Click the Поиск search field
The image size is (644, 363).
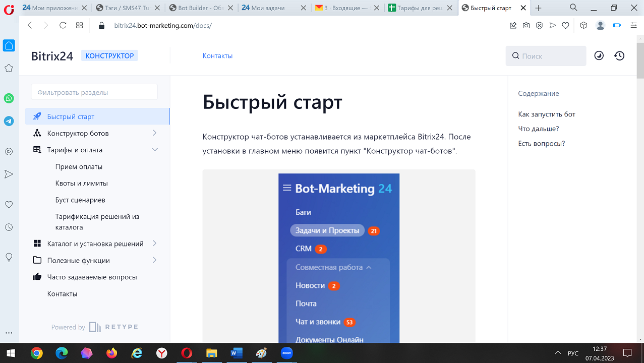coord(551,56)
